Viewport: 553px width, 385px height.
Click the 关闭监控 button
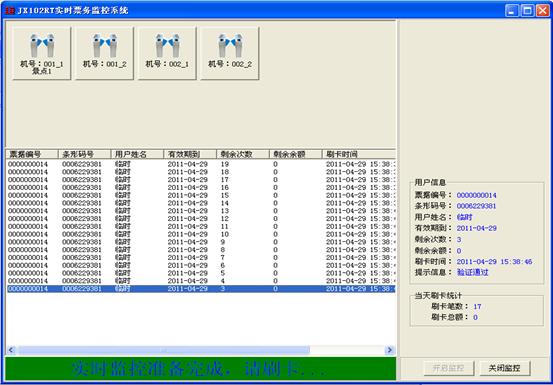pyautogui.click(x=505, y=368)
